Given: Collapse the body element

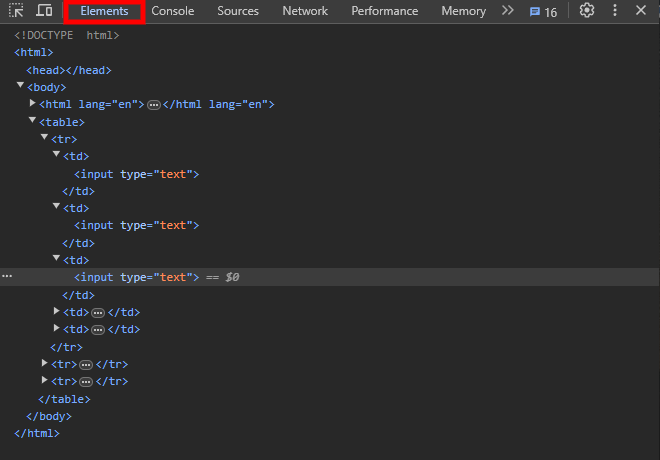Looking at the screenshot, I should 20,86.
